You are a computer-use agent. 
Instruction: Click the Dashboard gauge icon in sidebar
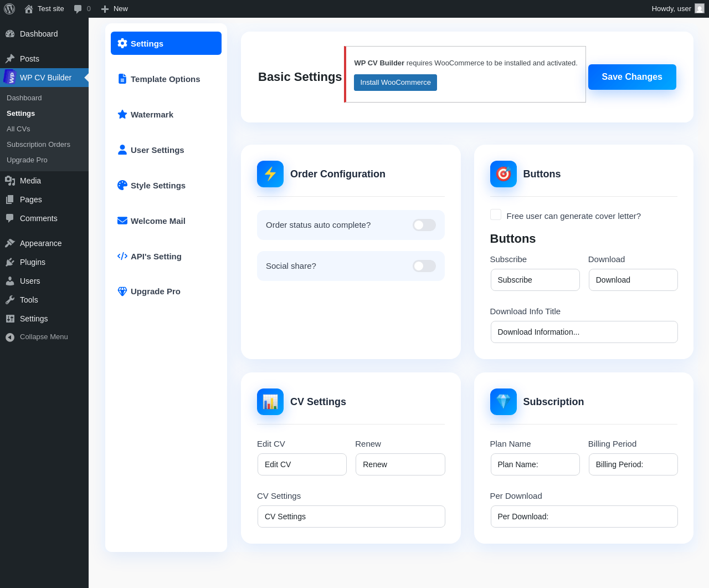(10, 34)
